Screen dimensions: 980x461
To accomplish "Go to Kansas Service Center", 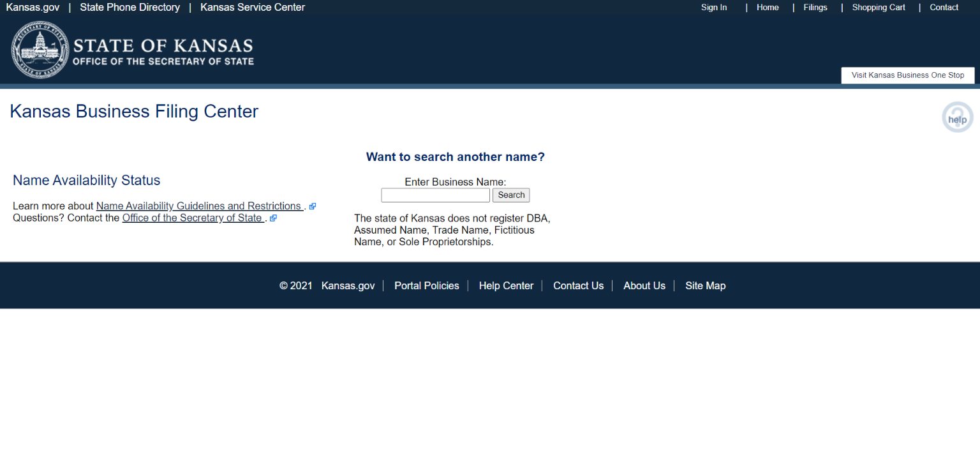I will tap(253, 8).
